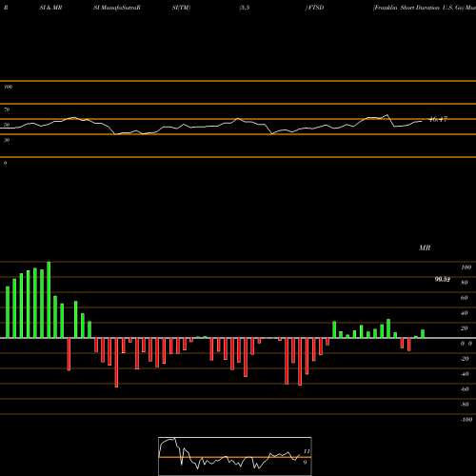
Task: Click the MR axis label -20
Action: click(465, 359)
